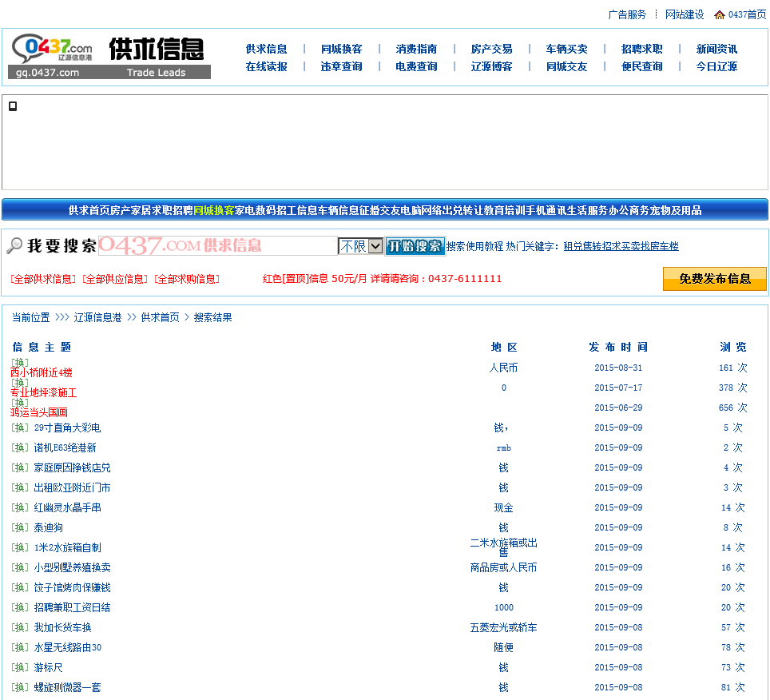Open 今日辽源 navigation item
770x700 pixels.
[x=717, y=66]
